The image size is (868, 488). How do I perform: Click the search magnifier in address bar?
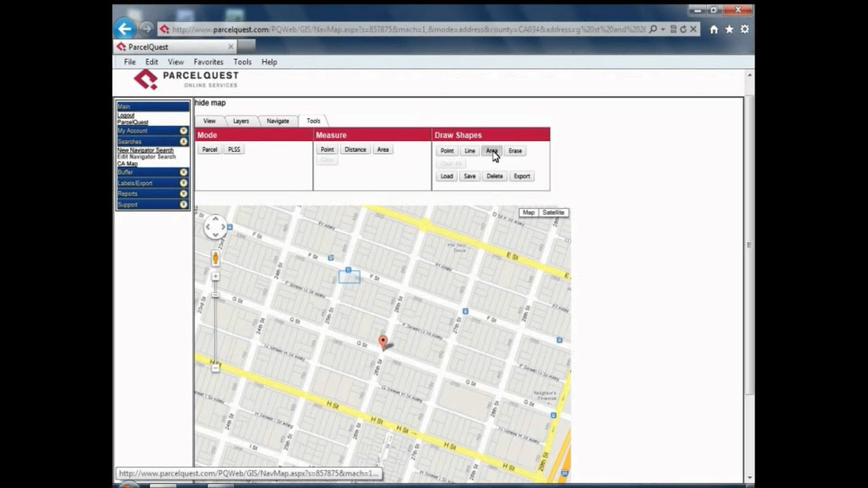[653, 29]
